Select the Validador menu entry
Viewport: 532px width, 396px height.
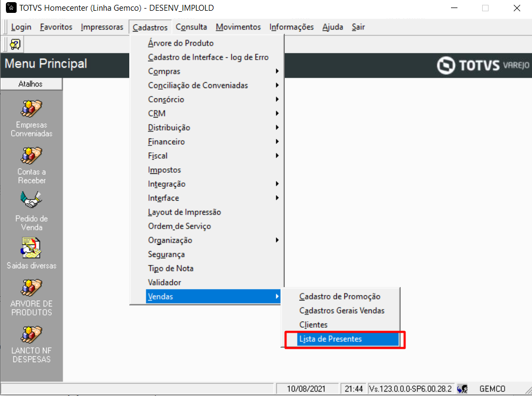click(213, 283)
